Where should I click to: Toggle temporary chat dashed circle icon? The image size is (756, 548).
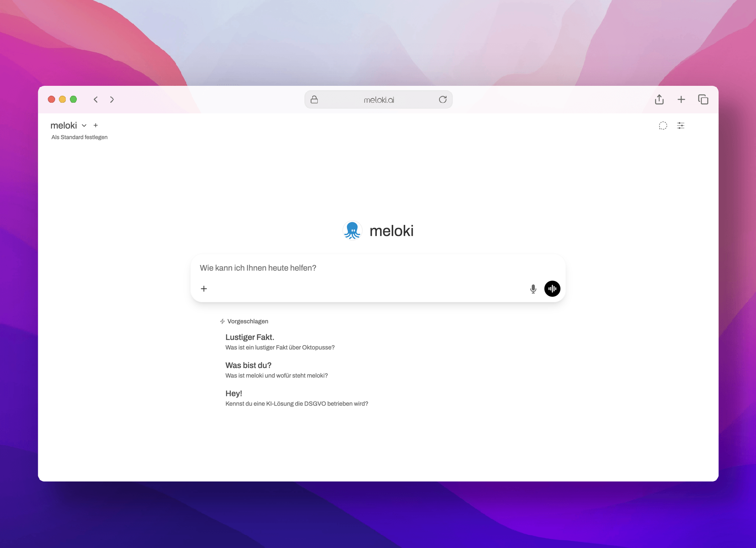tap(663, 126)
